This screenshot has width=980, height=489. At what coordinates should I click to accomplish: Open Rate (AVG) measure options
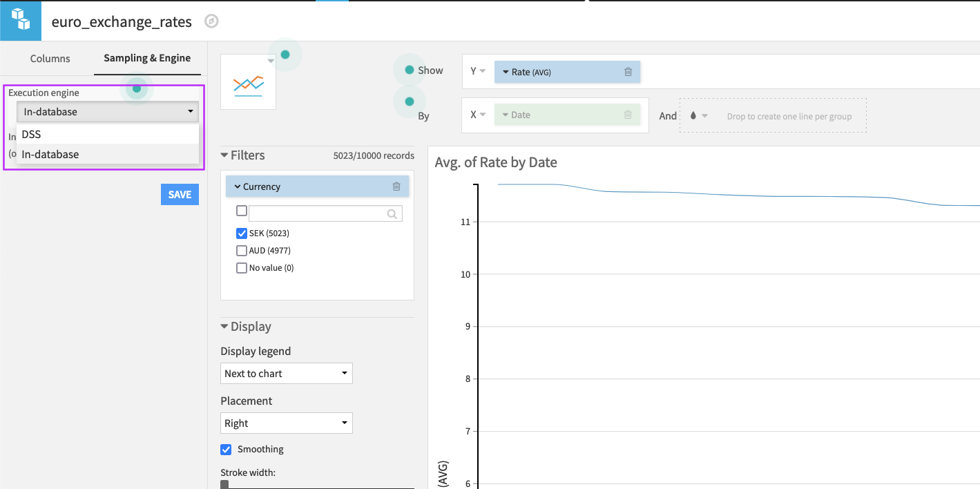tap(506, 72)
